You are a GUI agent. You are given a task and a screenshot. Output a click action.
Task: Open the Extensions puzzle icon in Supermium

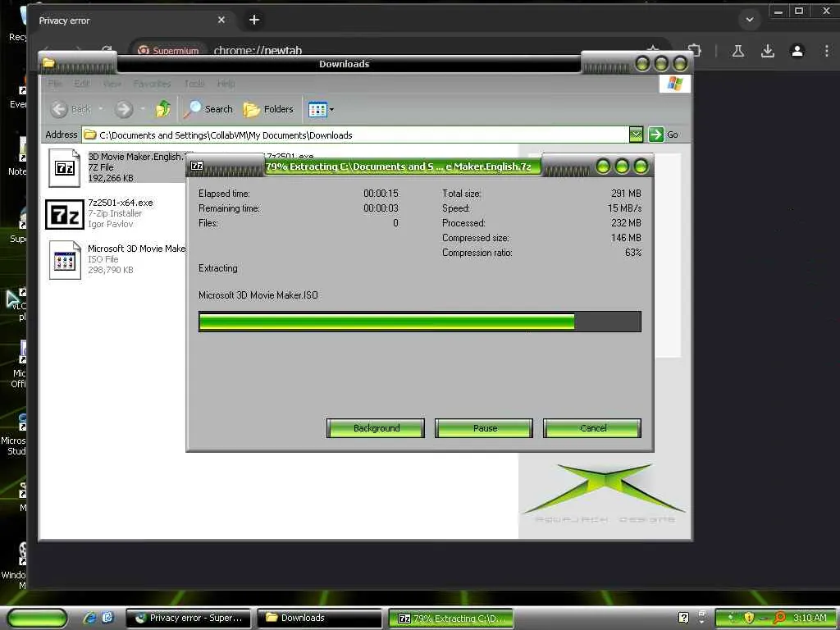[694, 51]
